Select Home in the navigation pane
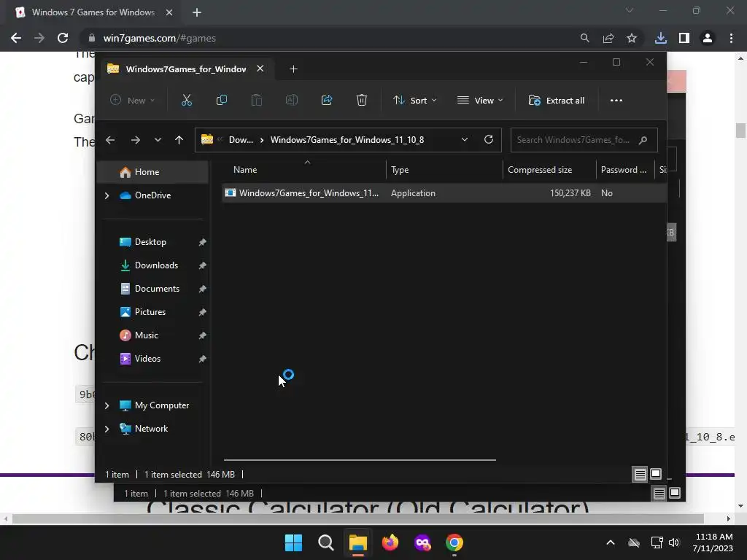The height and width of the screenshot is (560, 747). click(153, 172)
